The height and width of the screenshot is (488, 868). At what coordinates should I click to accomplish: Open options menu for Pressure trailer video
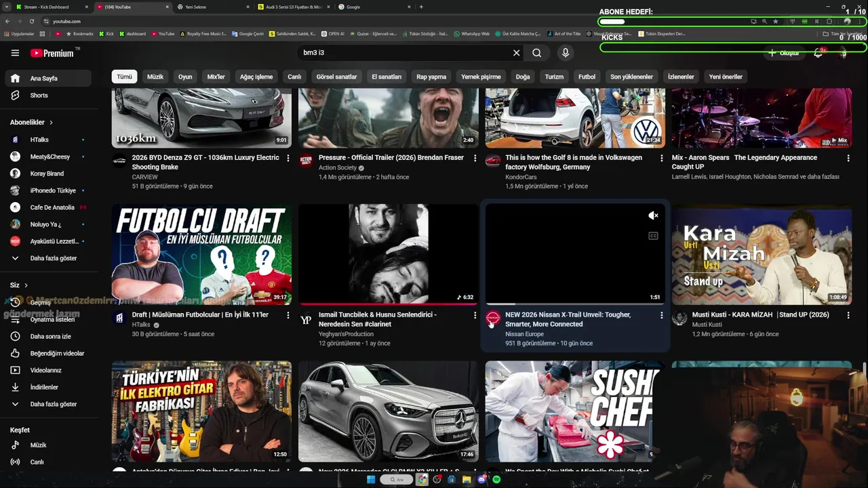coord(475,158)
